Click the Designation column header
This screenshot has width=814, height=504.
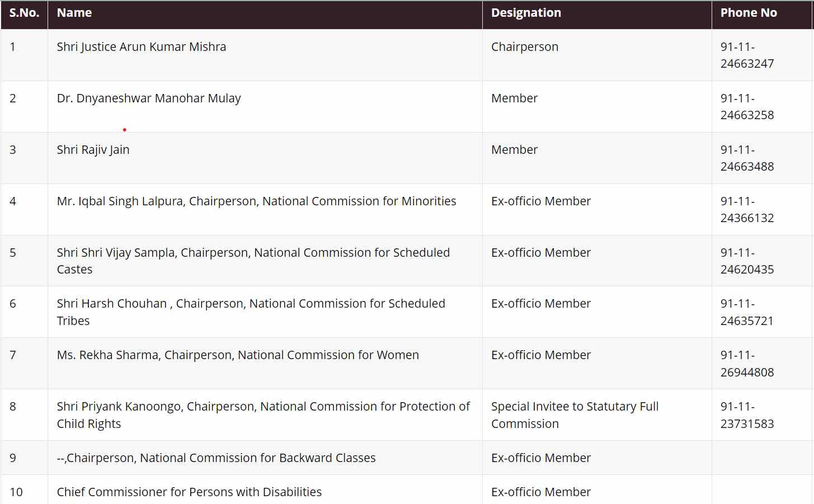tap(526, 13)
